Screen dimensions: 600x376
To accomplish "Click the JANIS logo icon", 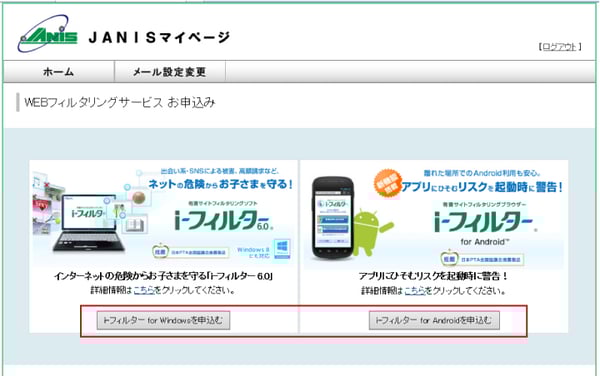I will point(47,34).
